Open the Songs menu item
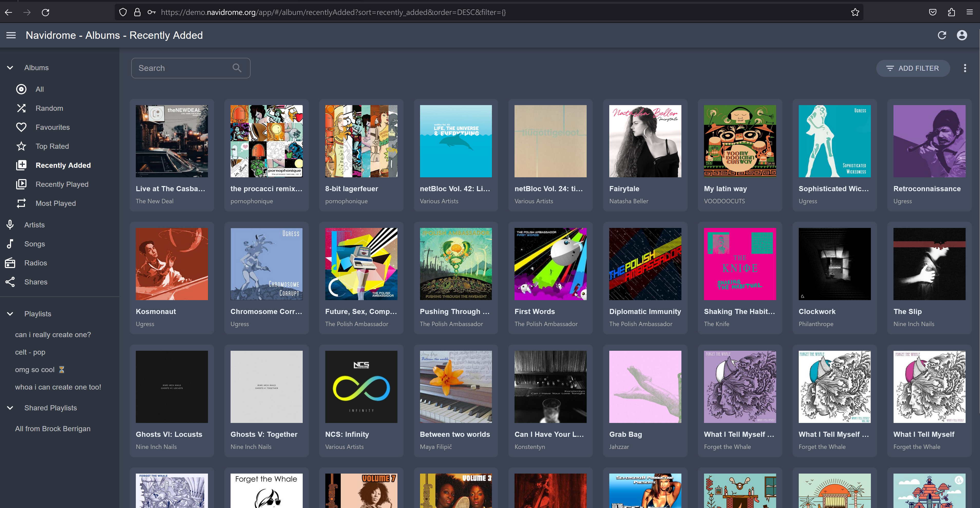The image size is (980, 508). (34, 244)
